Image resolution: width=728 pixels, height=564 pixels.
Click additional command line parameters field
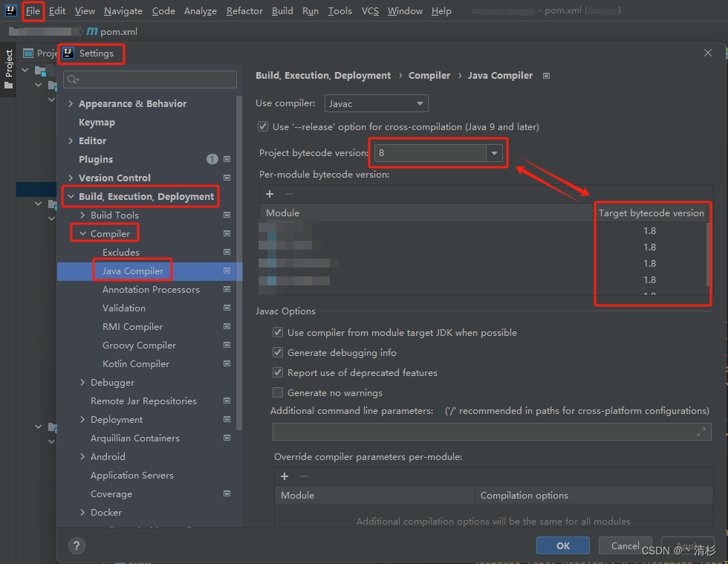[x=492, y=432]
